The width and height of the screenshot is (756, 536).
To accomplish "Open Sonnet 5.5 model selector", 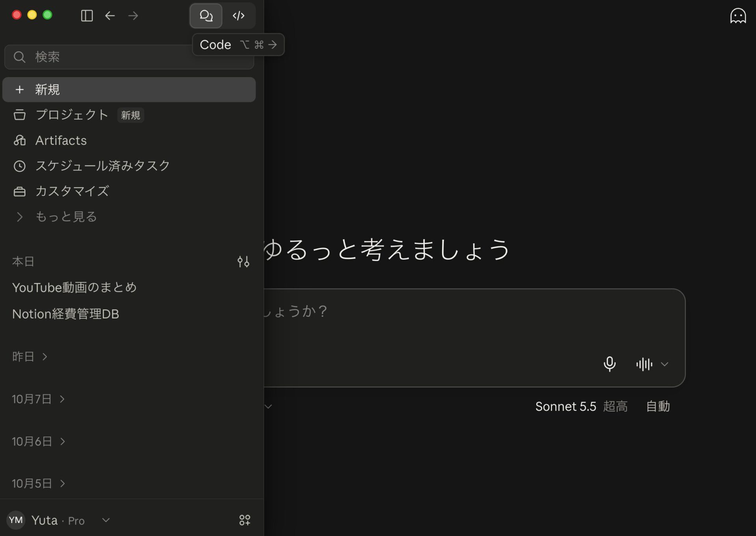I will tap(581, 407).
